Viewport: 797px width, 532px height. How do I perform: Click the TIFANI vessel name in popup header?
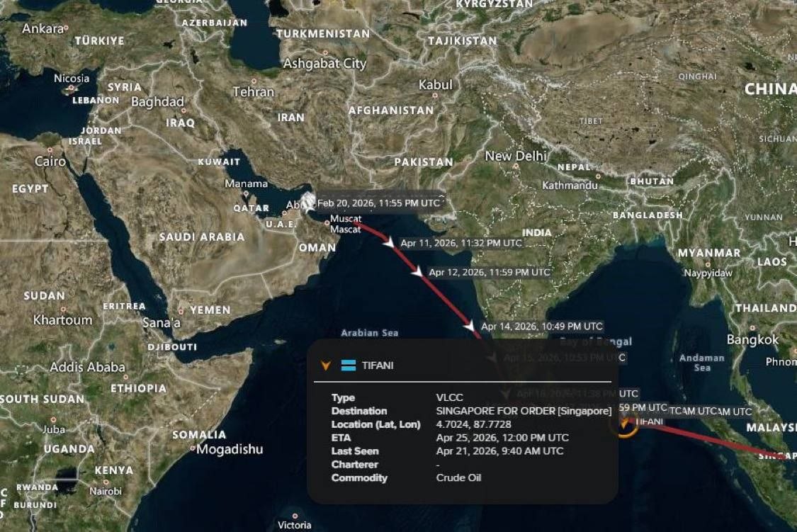(x=378, y=366)
